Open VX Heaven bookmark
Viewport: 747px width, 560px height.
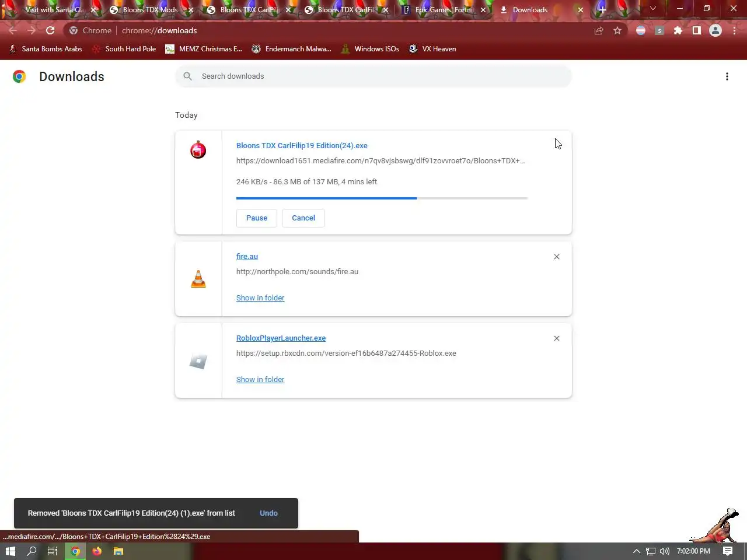(x=432, y=49)
